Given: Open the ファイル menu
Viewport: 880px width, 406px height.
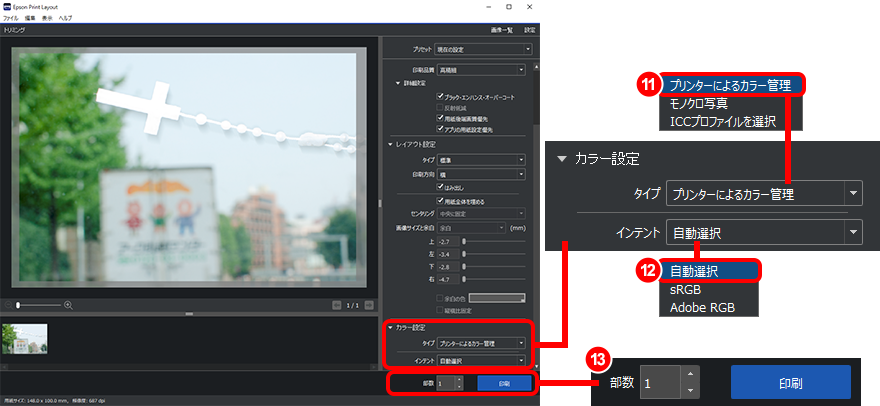Looking at the screenshot, I should [11, 18].
